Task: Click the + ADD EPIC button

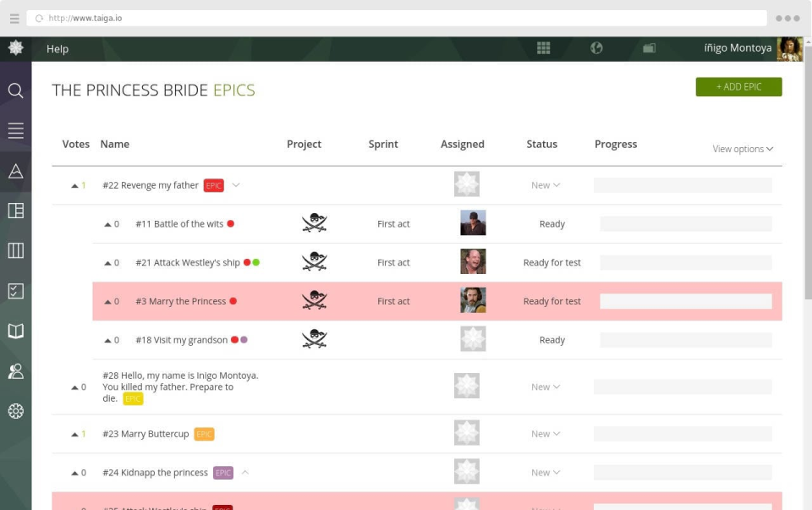Action: 739,87
